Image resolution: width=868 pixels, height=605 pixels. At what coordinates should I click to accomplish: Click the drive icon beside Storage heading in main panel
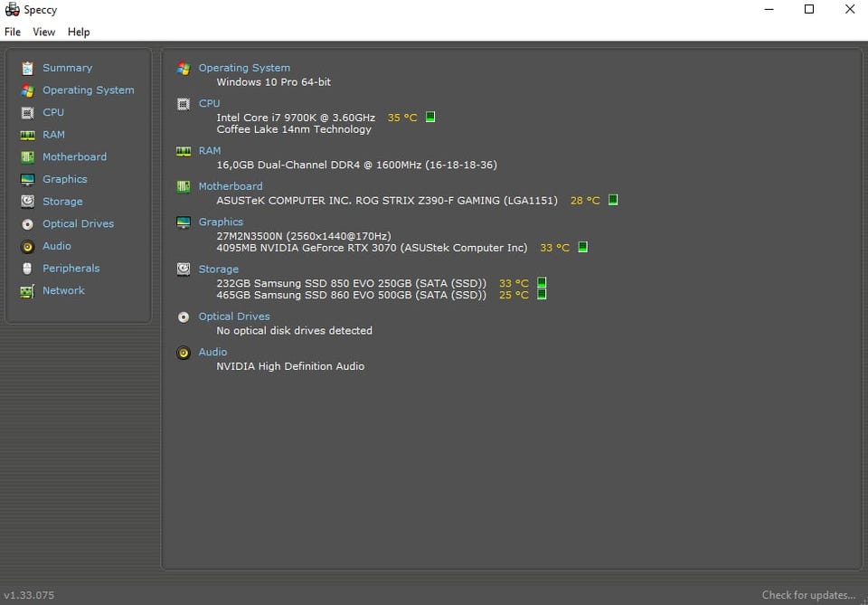click(x=184, y=269)
